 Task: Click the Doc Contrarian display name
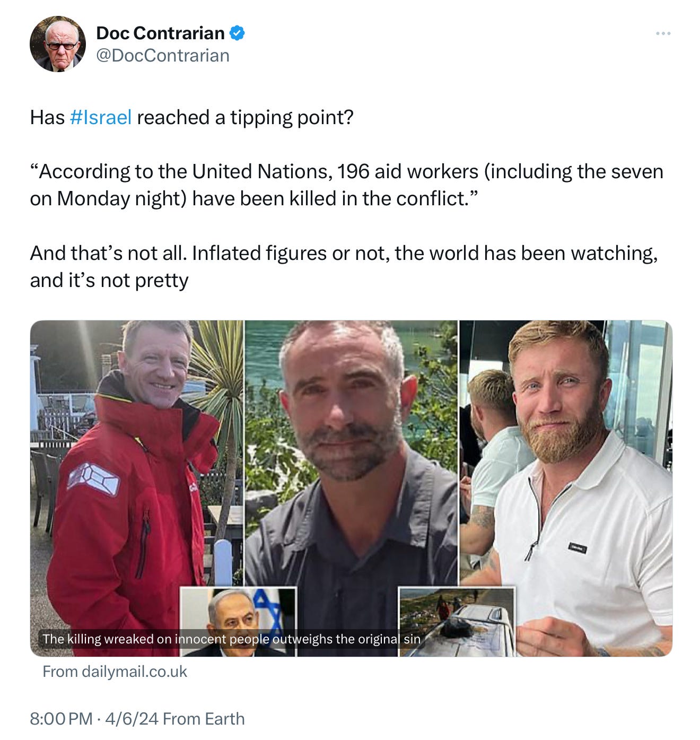[x=160, y=33]
